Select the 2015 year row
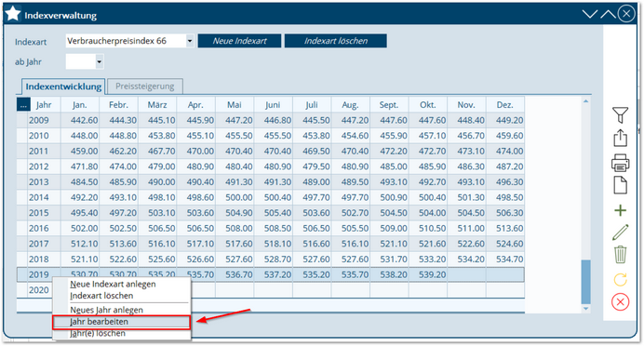Image resolution: width=644 pixels, height=346 pixels. [x=271, y=213]
